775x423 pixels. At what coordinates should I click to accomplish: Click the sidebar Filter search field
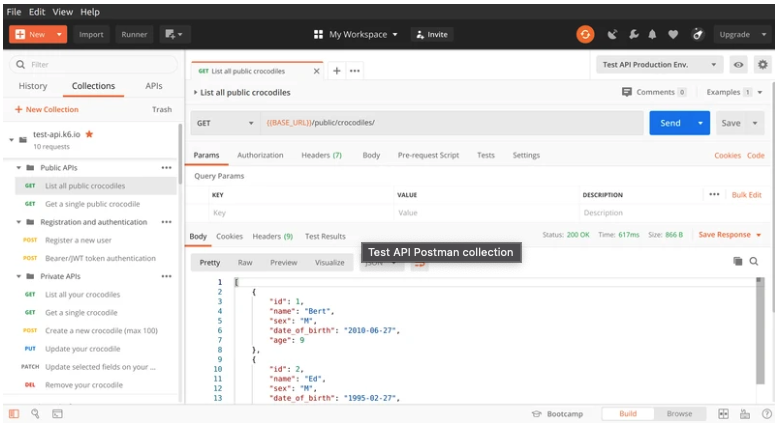point(93,65)
